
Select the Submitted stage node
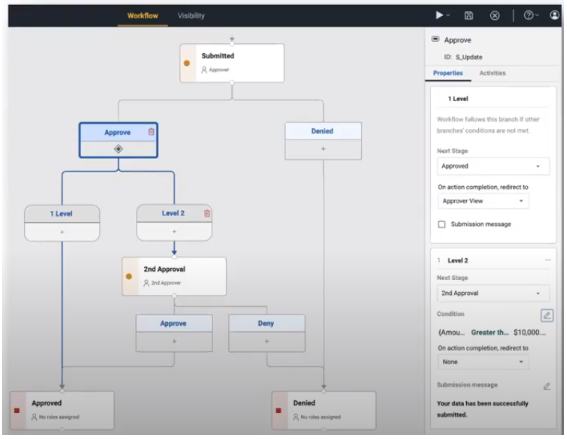(x=232, y=63)
